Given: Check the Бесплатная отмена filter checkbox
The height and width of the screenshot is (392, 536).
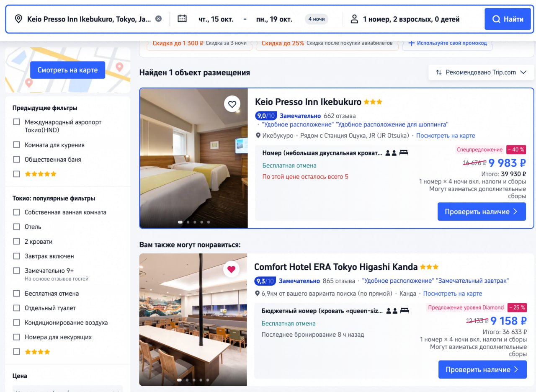Looking at the screenshot, I should (x=16, y=294).
